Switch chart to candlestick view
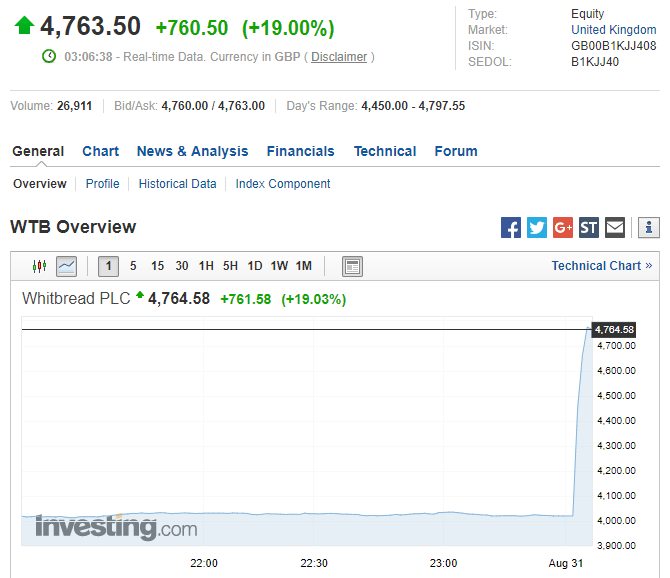 pos(40,266)
